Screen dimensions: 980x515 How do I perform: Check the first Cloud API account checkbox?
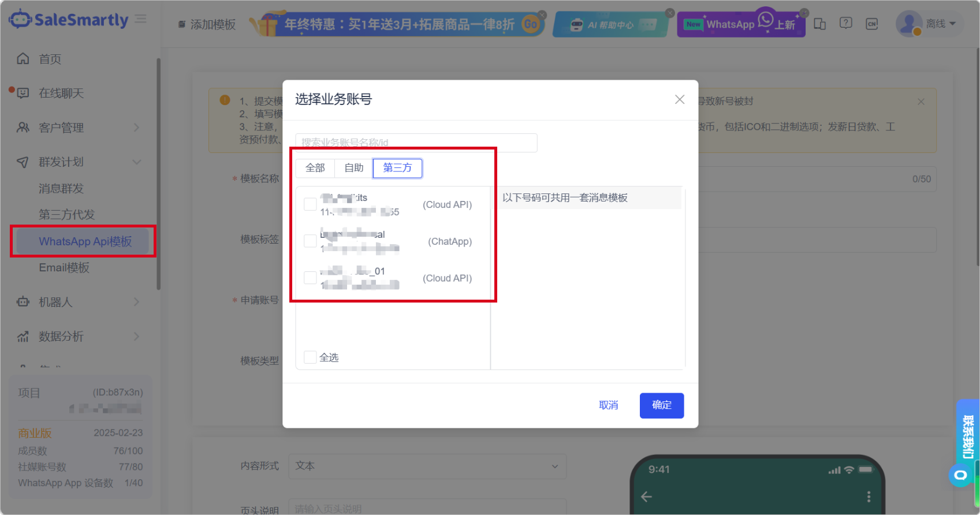[x=310, y=204]
